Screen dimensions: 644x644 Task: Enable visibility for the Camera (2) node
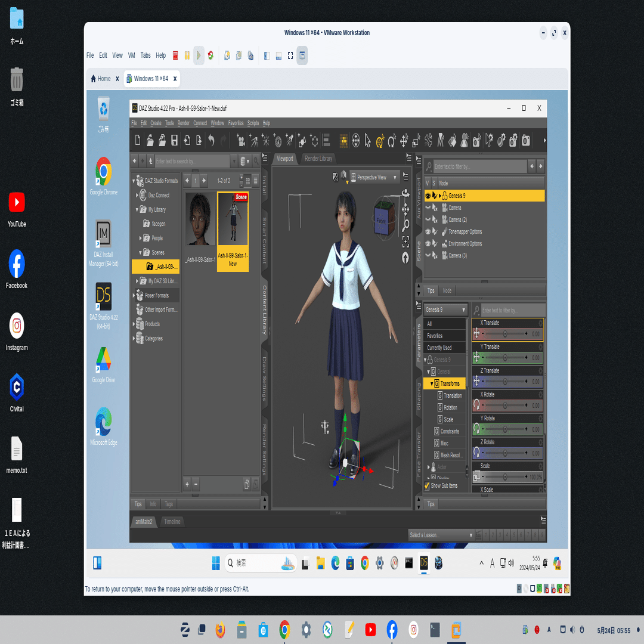click(x=428, y=219)
